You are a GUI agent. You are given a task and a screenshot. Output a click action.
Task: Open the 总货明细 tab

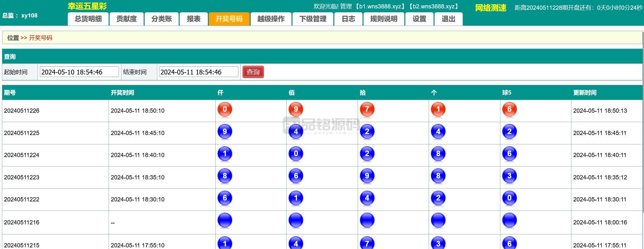[88, 19]
